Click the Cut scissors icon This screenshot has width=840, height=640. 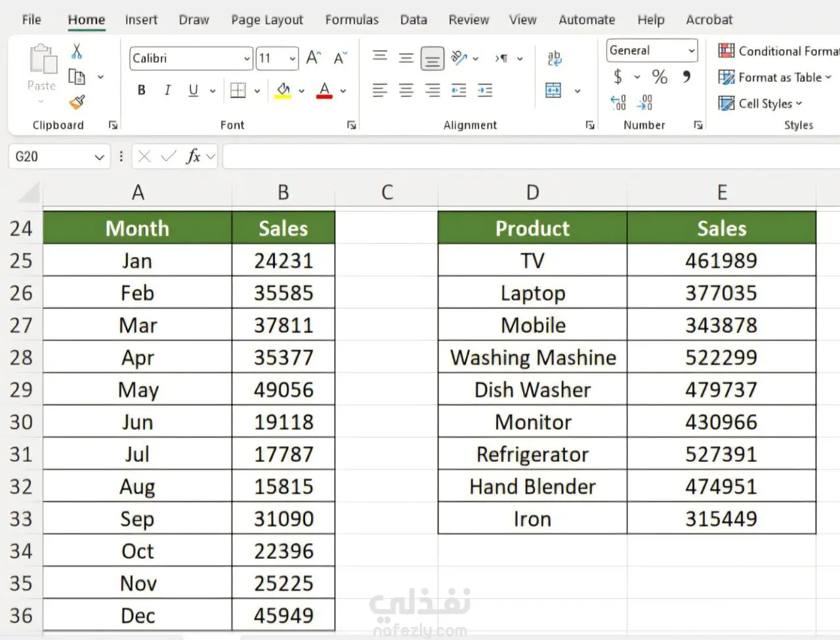tap(77, 51)
